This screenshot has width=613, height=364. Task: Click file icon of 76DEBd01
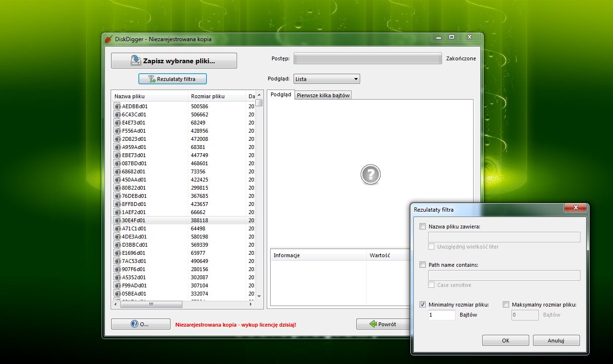117,196
